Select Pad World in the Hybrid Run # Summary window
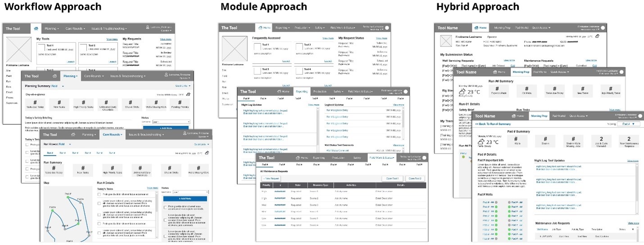Screen dimensions: 644x245 (x=539, y=72)
